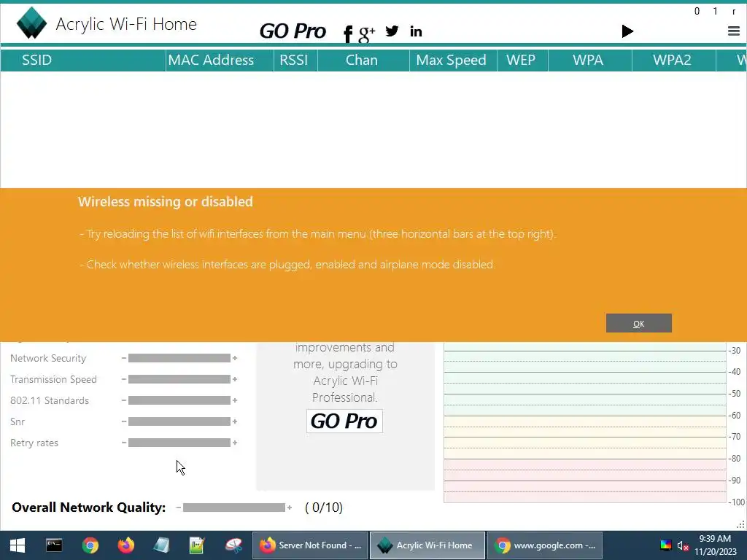
Task: Click the muted volume tray icon
Action: [x=683, y=545]
